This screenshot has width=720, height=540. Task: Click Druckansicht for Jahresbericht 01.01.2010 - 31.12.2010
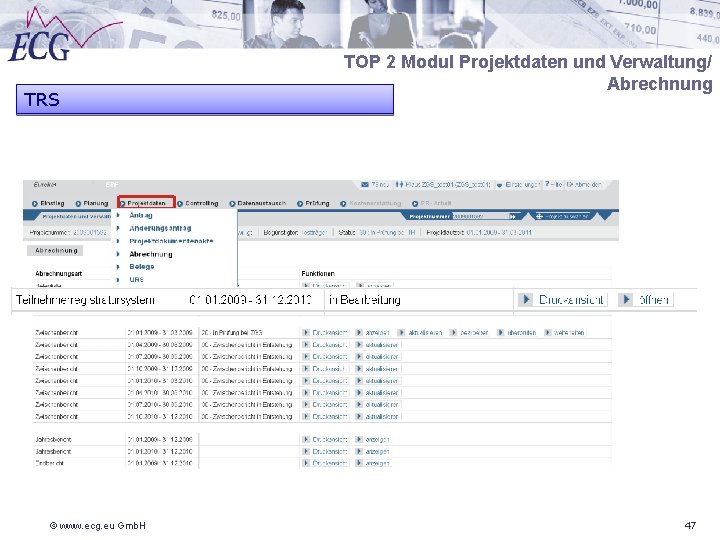[x=325, y=451]
